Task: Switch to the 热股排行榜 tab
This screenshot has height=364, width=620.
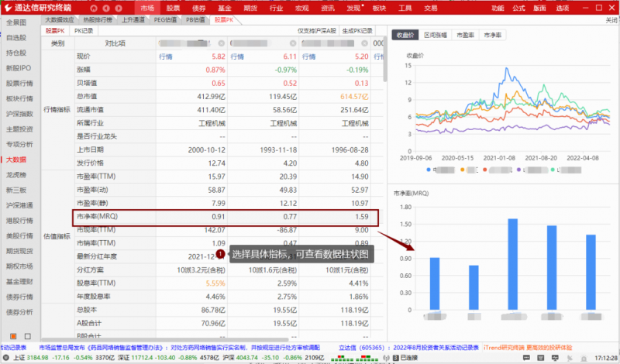Action: pos(98,20)
